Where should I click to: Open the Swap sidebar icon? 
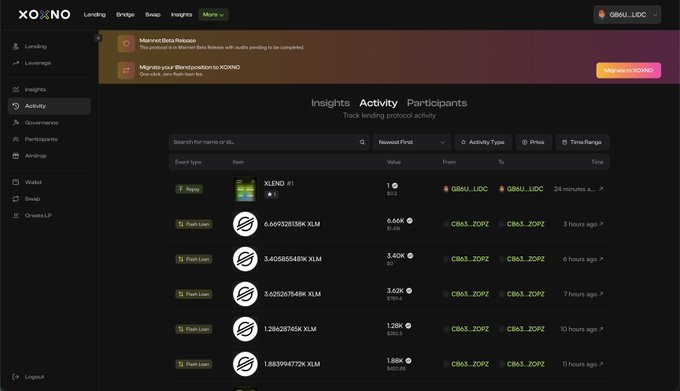click(x=16, y=199)
